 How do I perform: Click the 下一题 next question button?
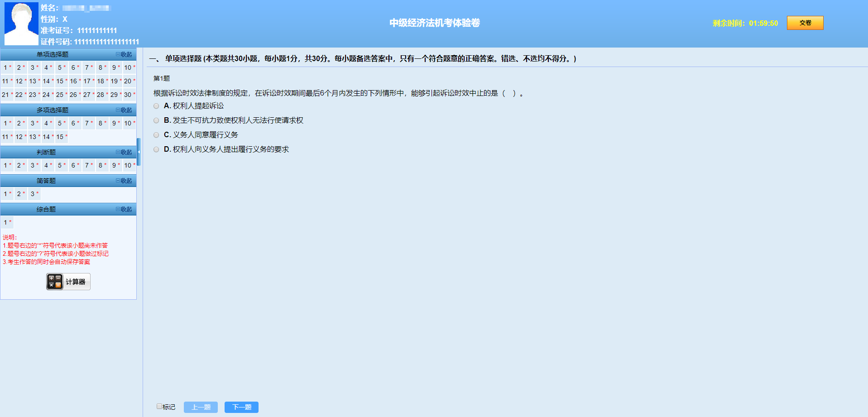(x=241, y=407)
